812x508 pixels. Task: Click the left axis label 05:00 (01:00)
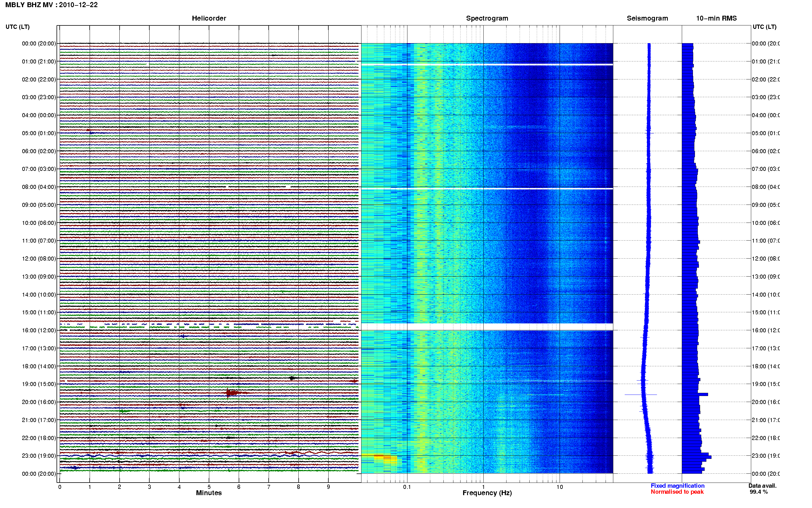pos(39,133)
